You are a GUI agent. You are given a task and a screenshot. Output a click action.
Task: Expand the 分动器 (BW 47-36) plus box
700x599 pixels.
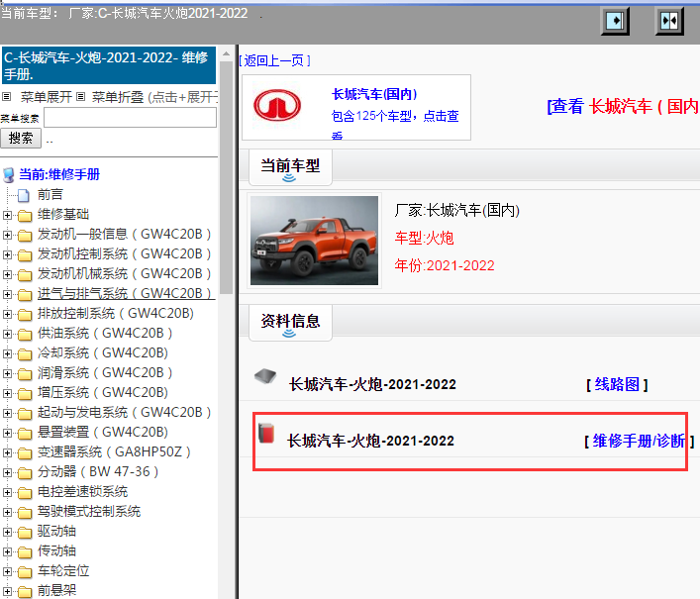tap(7, 472)
